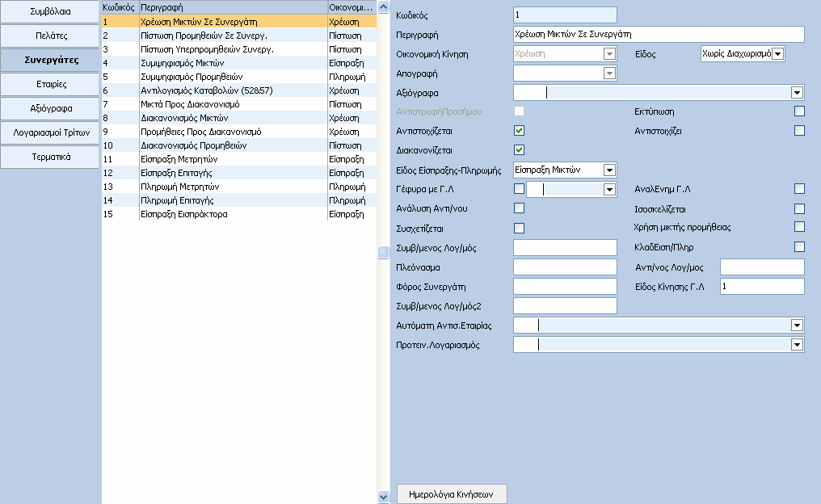821x504 pixels.
Task: Select row Είσπραξη Επιταγής
Action: [238, 173]
